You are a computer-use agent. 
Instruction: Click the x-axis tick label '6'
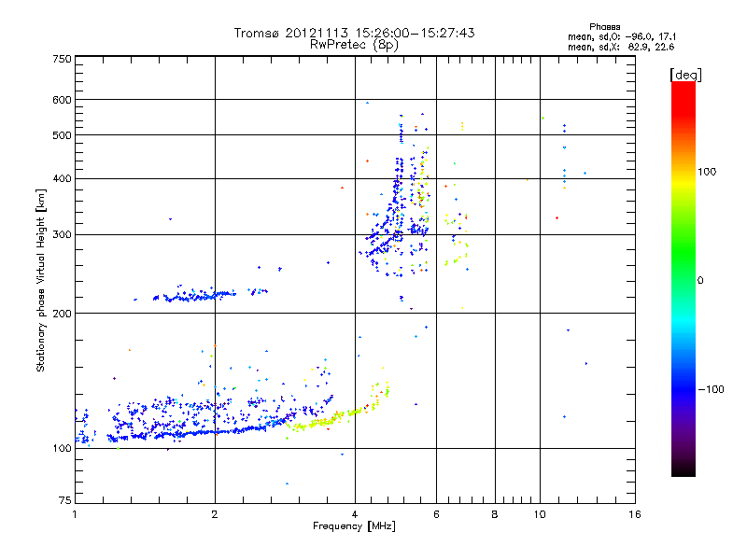click(436, 514)
